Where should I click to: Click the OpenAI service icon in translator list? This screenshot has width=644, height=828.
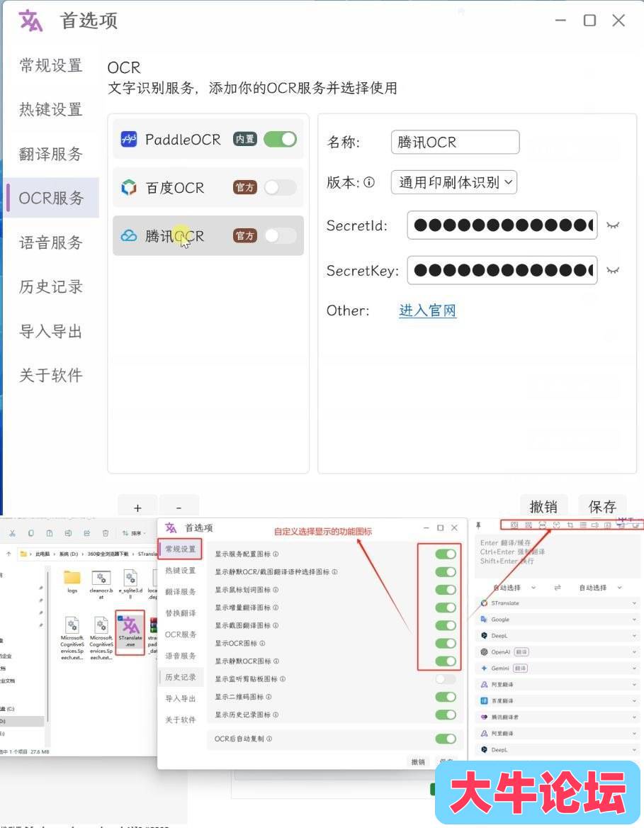[x=484, y=652]
